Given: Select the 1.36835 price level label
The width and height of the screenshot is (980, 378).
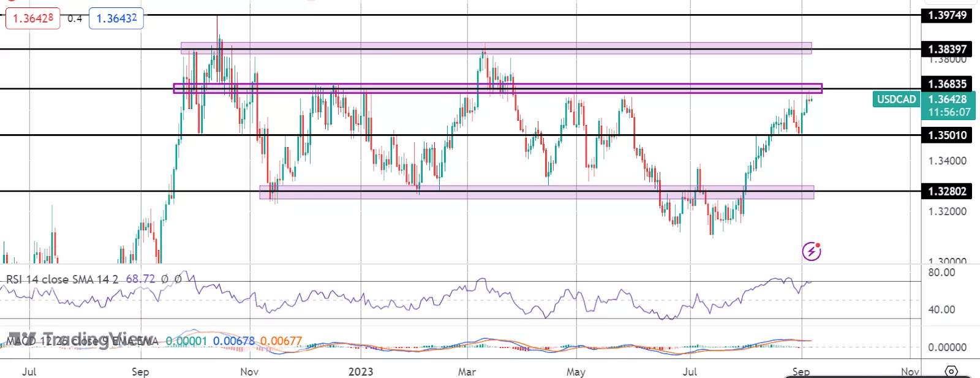Looking at the screenshot, I should coord(947,84).
